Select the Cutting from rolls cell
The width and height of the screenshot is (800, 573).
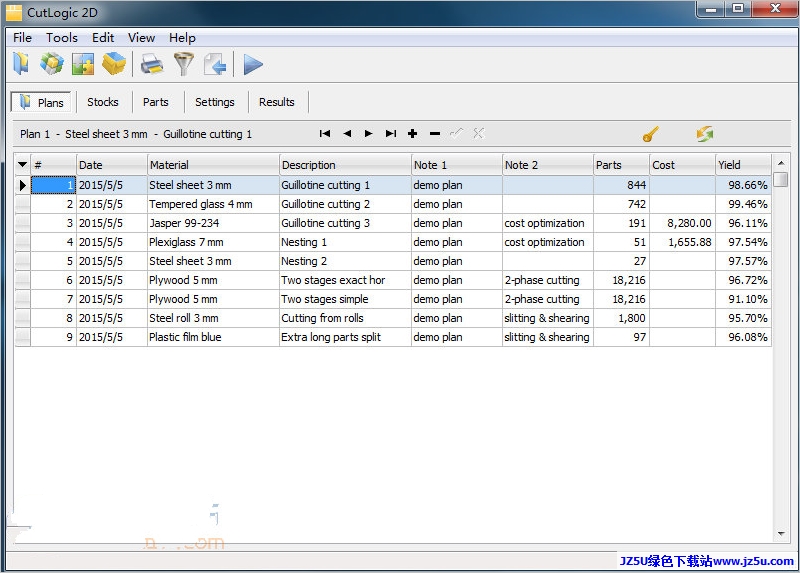click(345, 318)
